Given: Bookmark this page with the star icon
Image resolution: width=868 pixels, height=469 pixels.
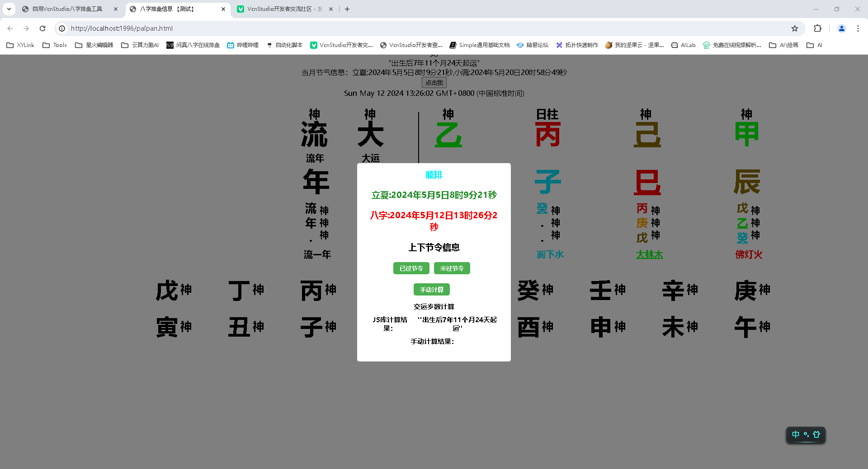Looking at the screenshot, I should pyautogui.click(x=795, y=28).
